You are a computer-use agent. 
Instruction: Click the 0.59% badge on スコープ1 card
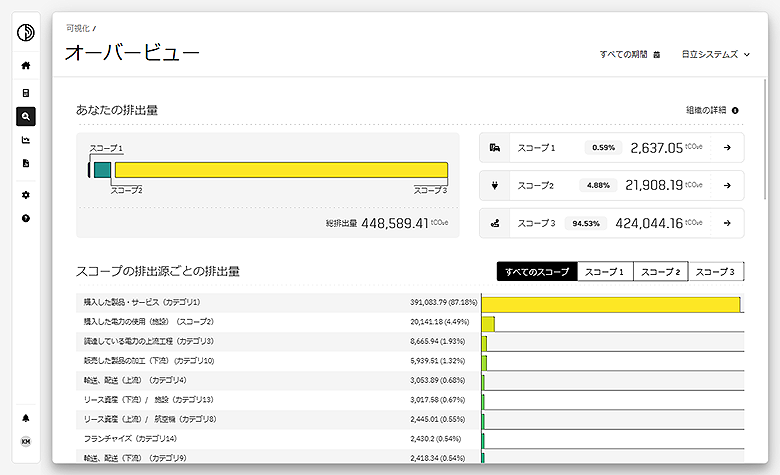point(603,148)
